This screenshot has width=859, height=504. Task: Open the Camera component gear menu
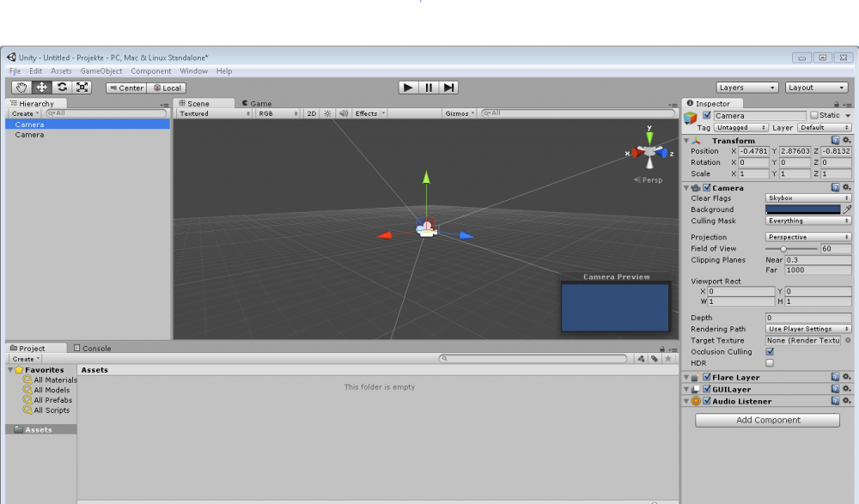846,187
